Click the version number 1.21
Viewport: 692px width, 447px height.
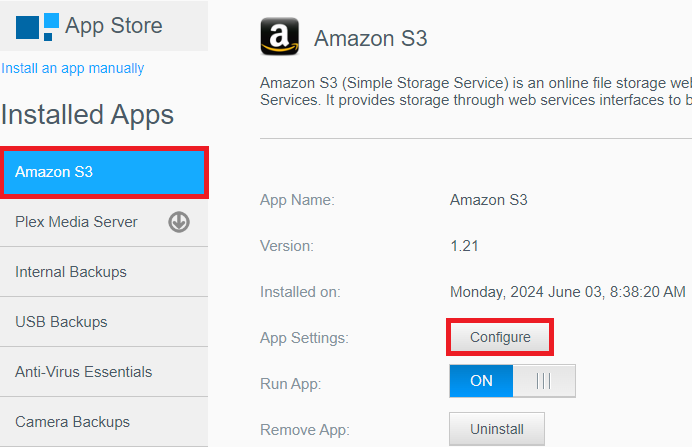click(464, 245)
